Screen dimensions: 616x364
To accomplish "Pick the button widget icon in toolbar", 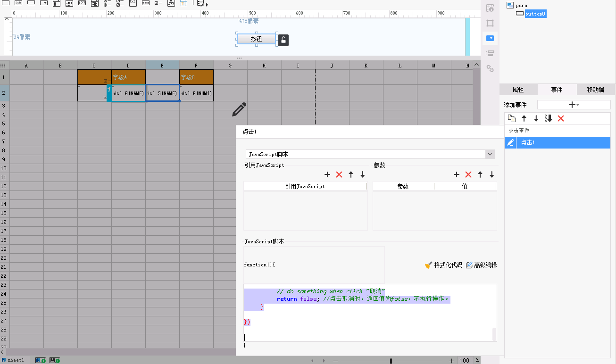I will pos(31,3).
